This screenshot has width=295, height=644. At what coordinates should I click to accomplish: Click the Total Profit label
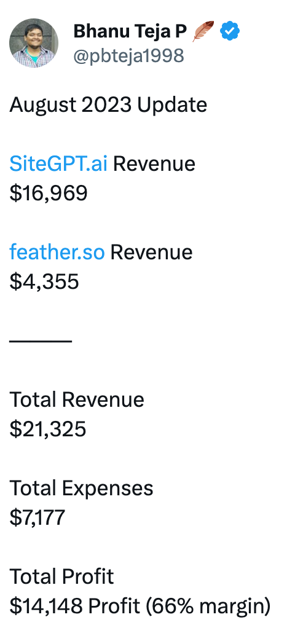61,576
